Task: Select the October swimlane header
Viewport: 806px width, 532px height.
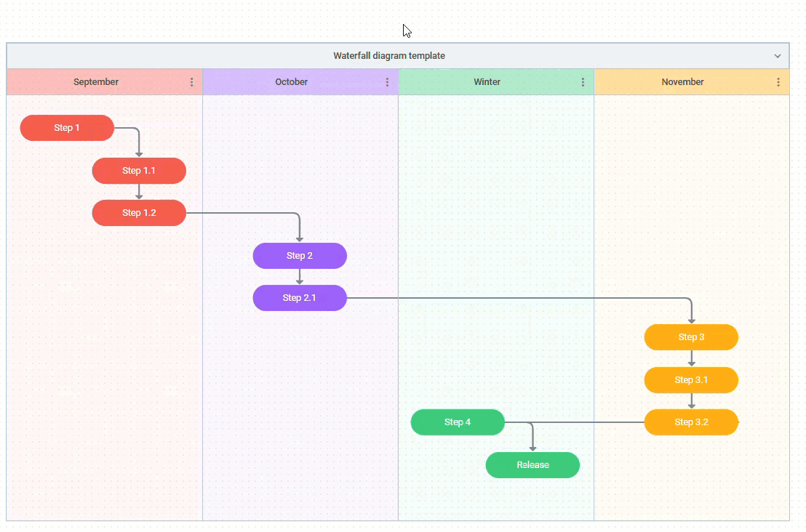Action: 291,82
